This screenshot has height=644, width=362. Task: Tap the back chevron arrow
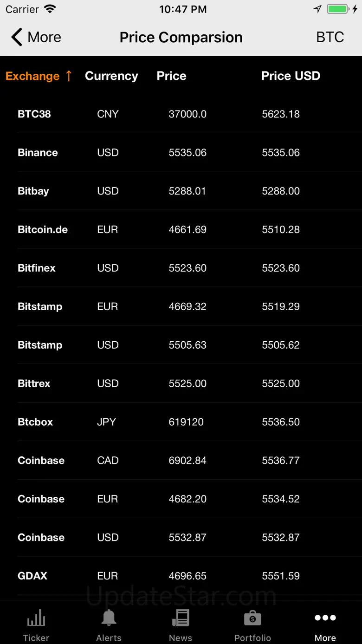[17, 37]
